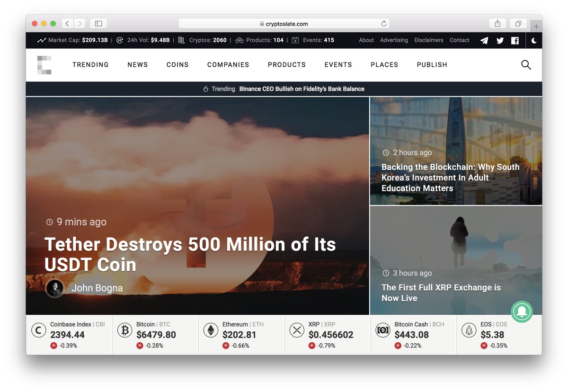Viewport: 568px width, 392px height.
Task: Click the Events calendar icon
Action: click(x=295, y=40)
